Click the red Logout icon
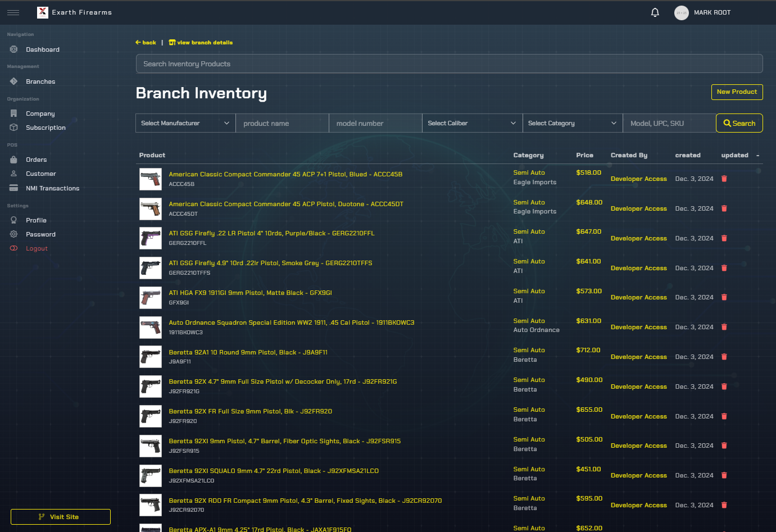This screenshot has width=776, height=532. [13, 248]
